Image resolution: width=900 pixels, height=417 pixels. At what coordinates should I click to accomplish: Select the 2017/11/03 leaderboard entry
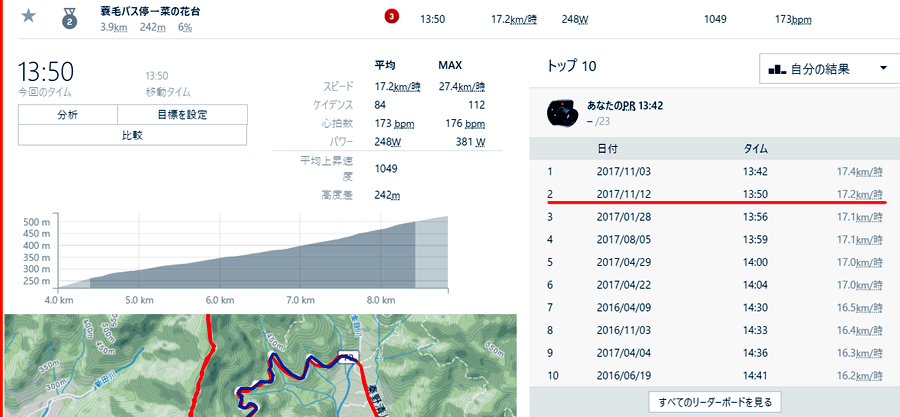(x=622, y=172)
